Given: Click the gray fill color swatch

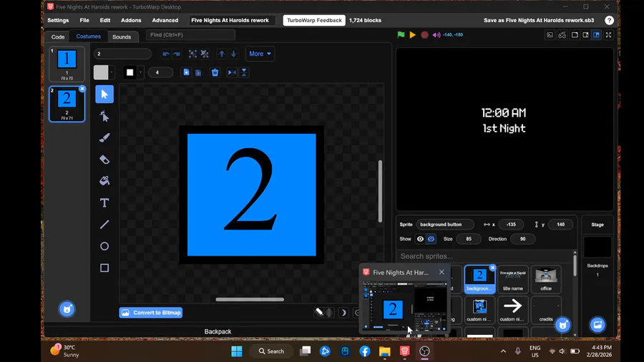Looking at the screenshot, I should coord(101,73).
